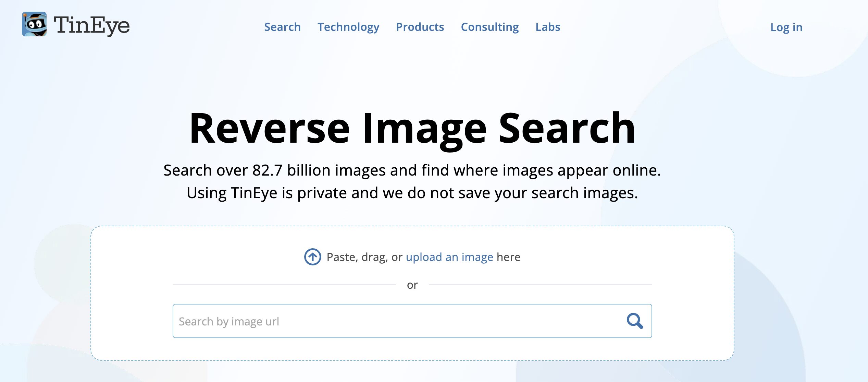The width and height of the screenshot is (868, 382).
Task: Click the TinEye robot mascot logo
Action: pos(34,24)
